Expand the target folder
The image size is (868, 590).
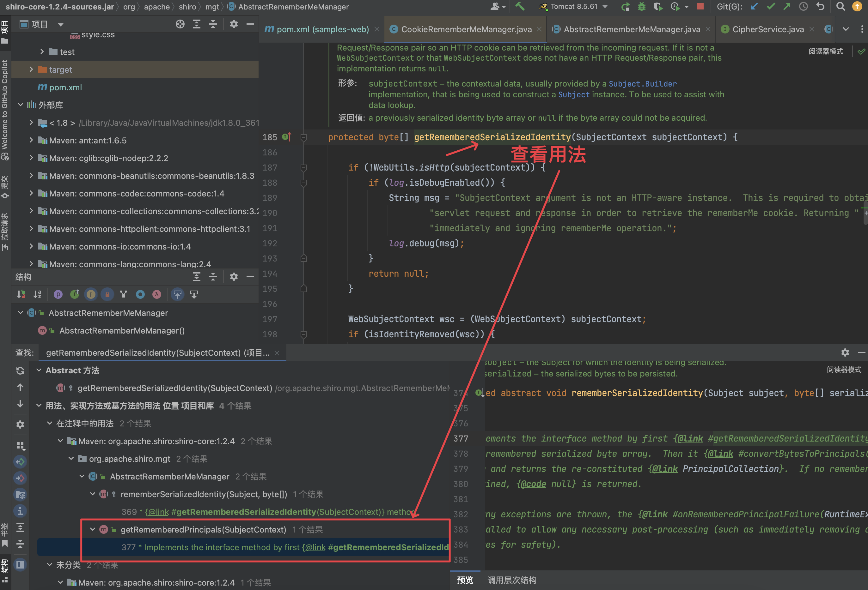[x=31, y=69]
